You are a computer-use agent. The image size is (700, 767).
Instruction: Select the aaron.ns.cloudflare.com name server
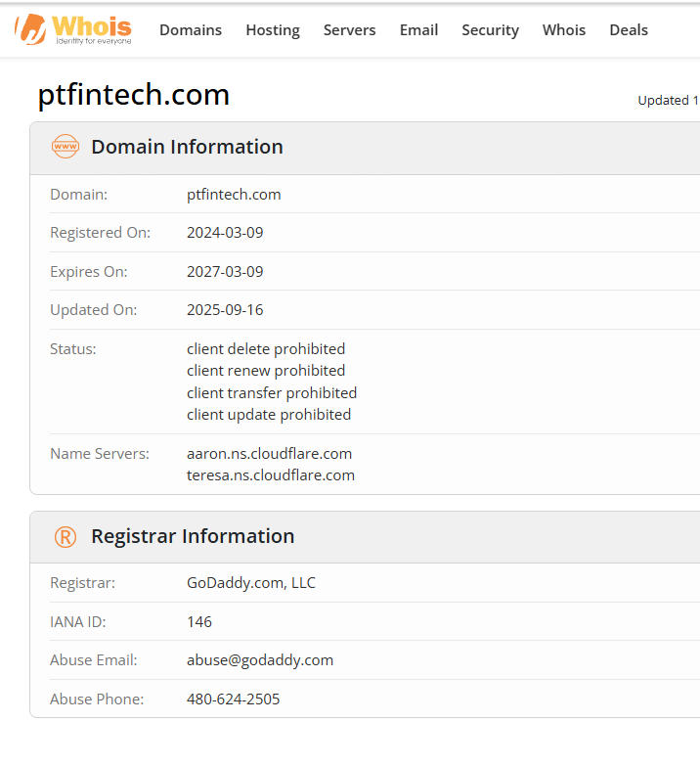point(270,454)
